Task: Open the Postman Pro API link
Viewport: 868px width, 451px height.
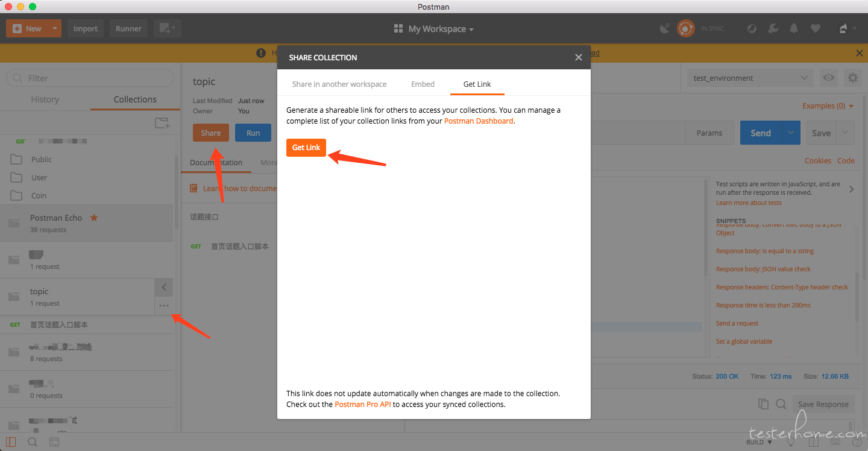Action: (x=363, y=404)
